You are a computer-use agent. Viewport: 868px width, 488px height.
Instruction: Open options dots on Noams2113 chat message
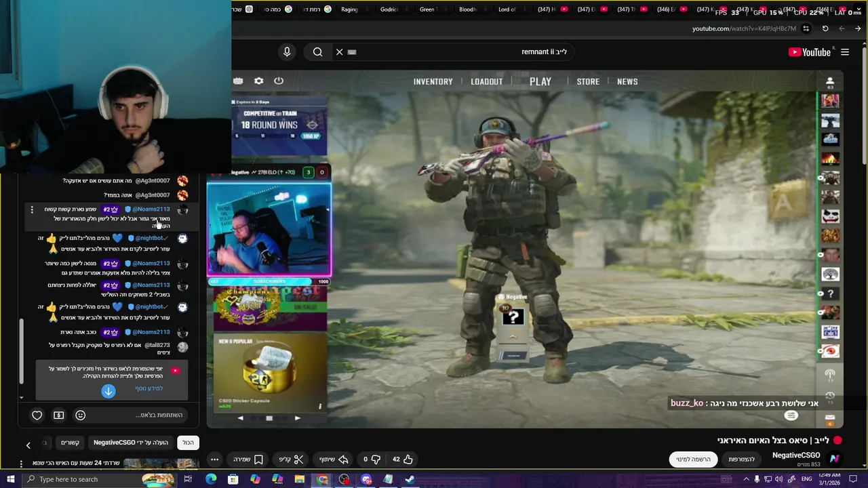pyautogui.click(x=31, y=210)
